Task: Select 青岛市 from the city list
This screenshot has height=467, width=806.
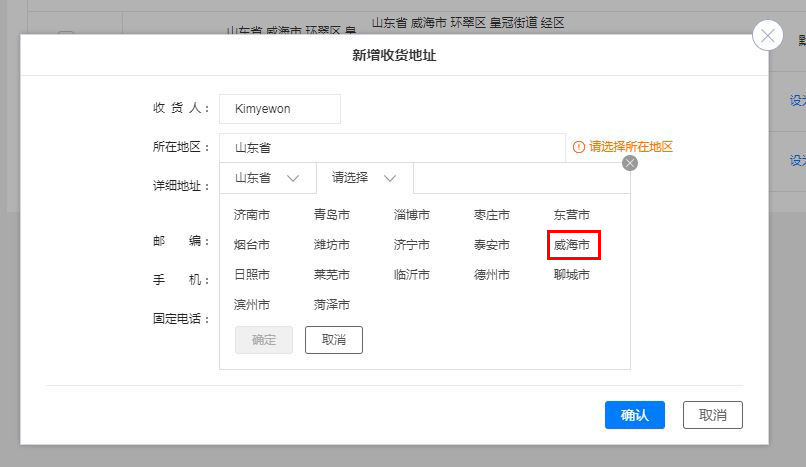Action: 332,215
